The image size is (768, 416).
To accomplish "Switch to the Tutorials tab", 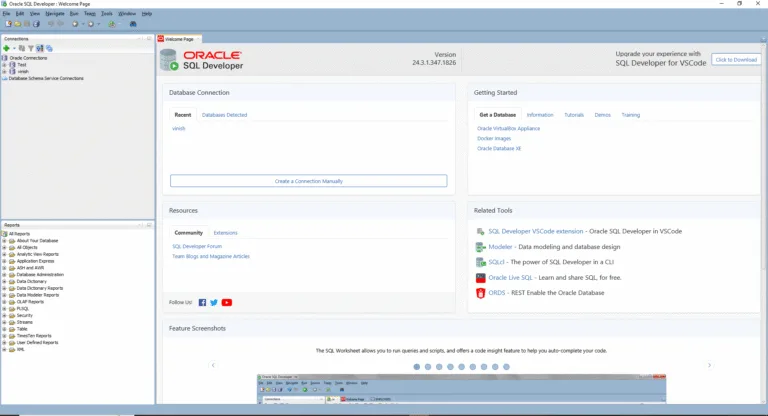I will tap(574, 115).
